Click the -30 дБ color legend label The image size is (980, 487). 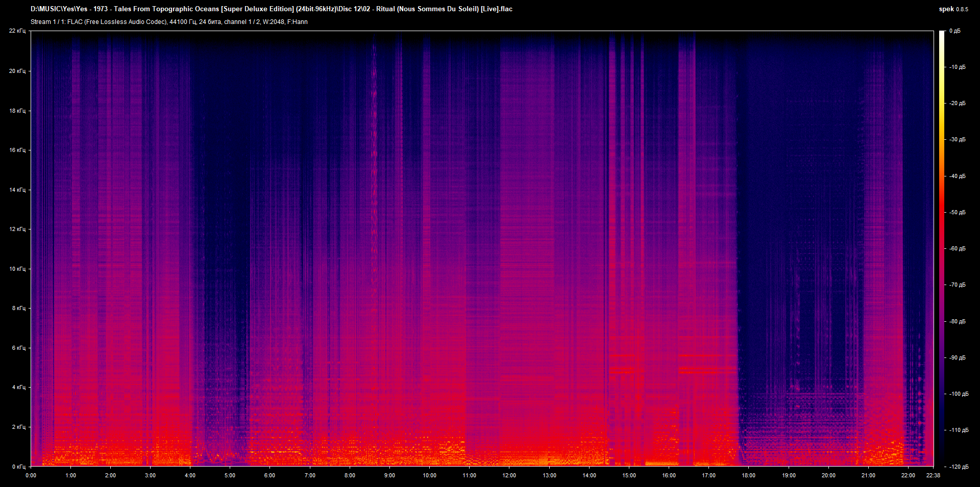tap(957, 140)
